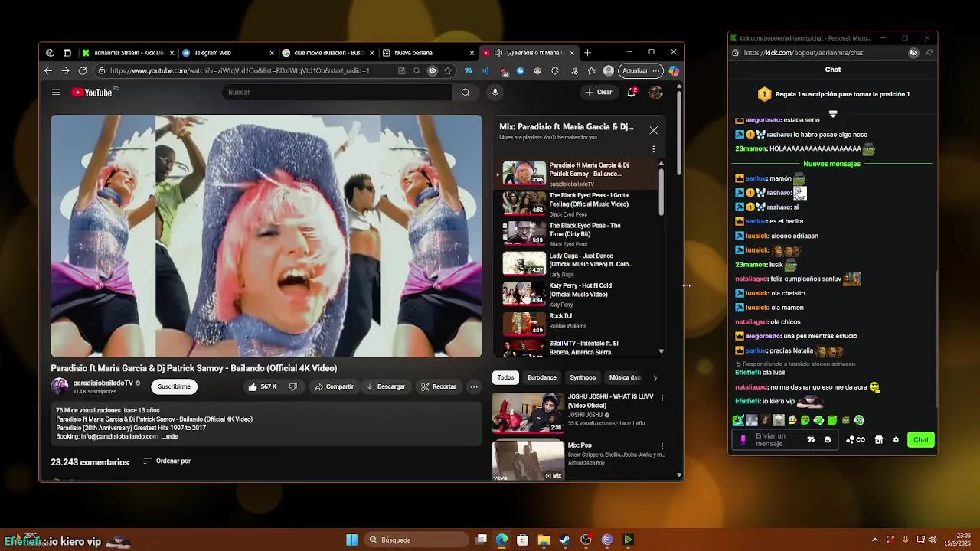Screen dimensions: 980x551
Task: Dislike the Bailando video
Action: click(x=292, y=387)
